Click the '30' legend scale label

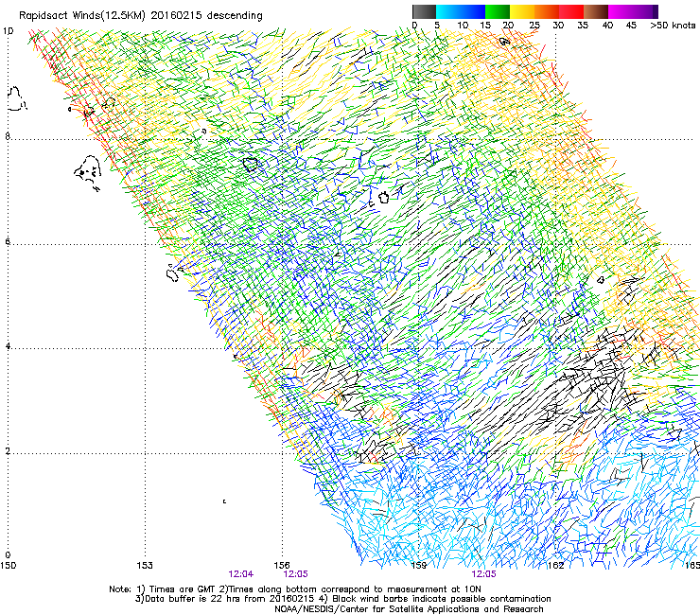558,26
